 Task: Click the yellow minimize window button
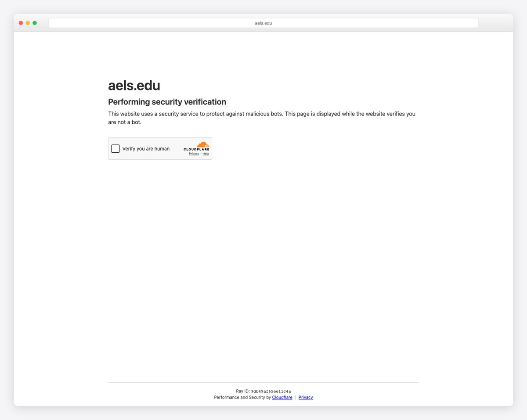pyautogui.click(x=28, y=23)
